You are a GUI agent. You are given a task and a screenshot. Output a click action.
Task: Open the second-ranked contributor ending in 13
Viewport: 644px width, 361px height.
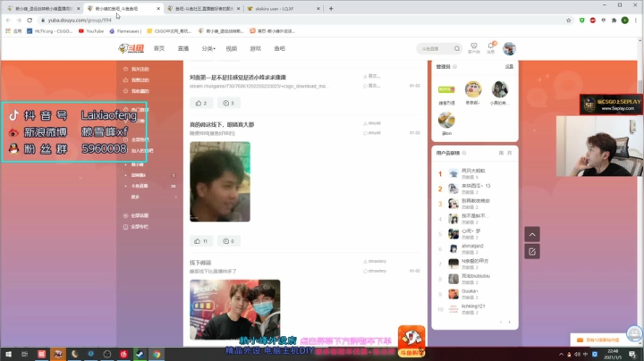pos(476,186)
